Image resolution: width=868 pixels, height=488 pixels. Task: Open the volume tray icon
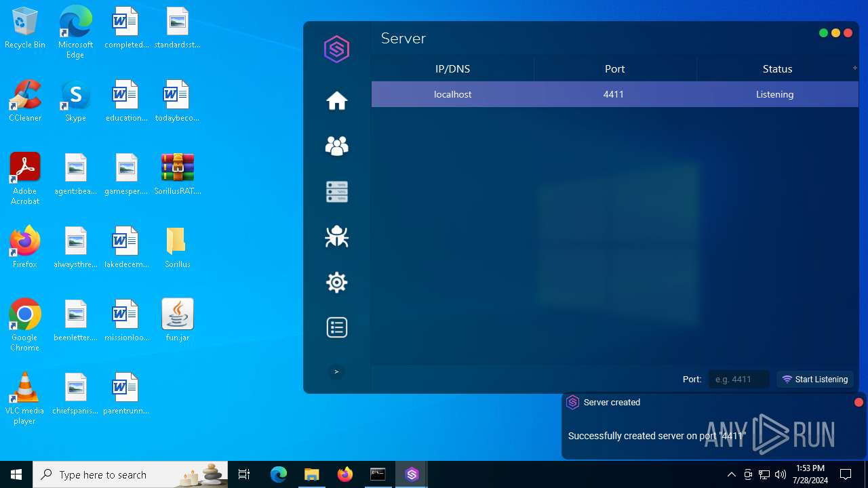pos(780,474)
